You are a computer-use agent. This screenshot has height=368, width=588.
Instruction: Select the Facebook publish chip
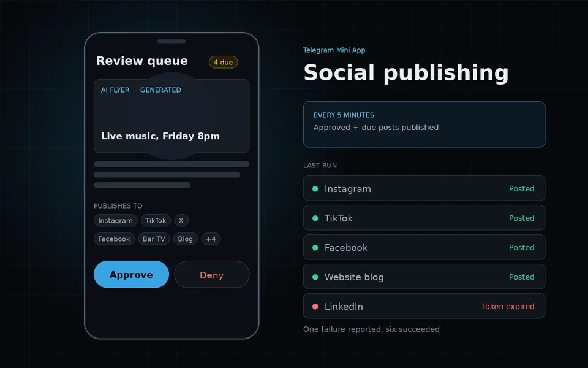point(114,239)
